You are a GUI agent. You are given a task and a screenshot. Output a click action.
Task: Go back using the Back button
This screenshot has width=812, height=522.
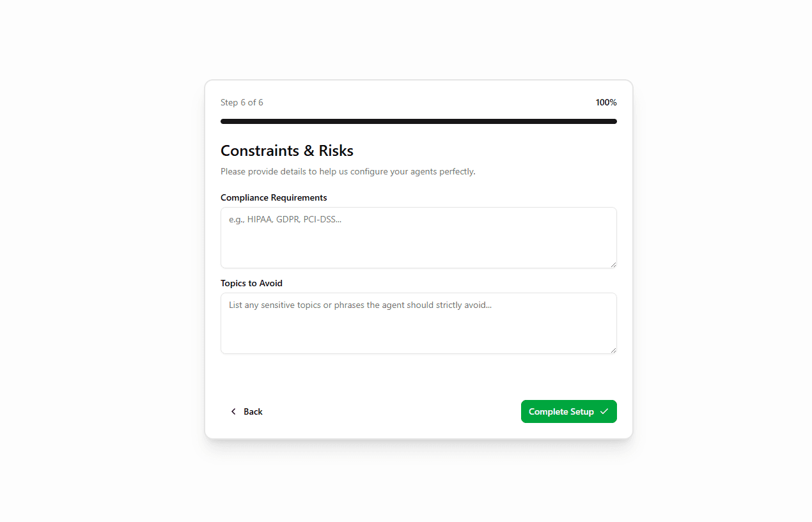[x=247, y=411]
